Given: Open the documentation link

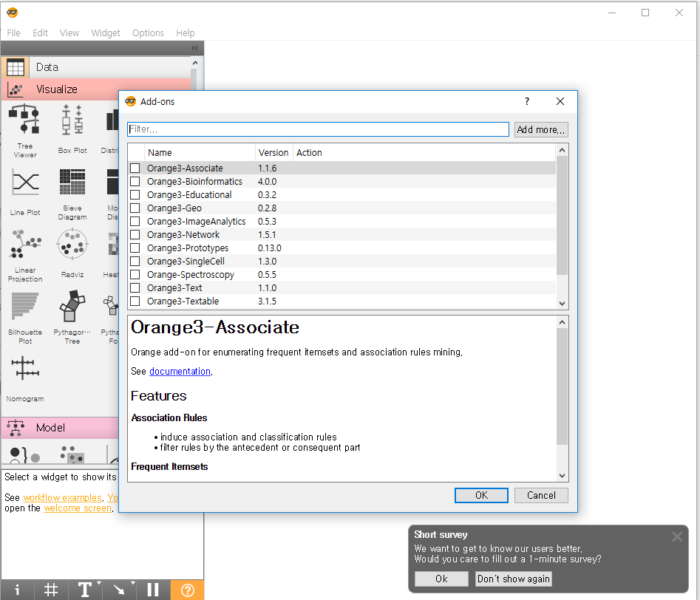Looking at the screenshot, I should [180, 372].
